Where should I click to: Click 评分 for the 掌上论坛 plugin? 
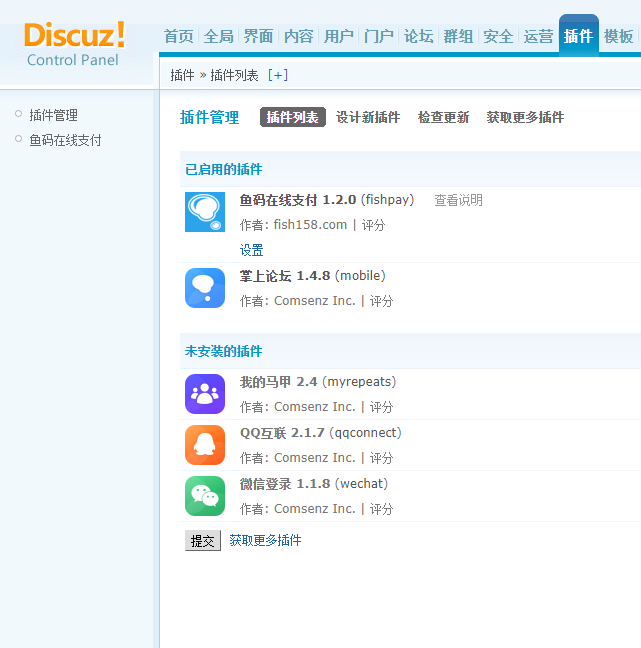pyautogui.click(x=381, y=301)
